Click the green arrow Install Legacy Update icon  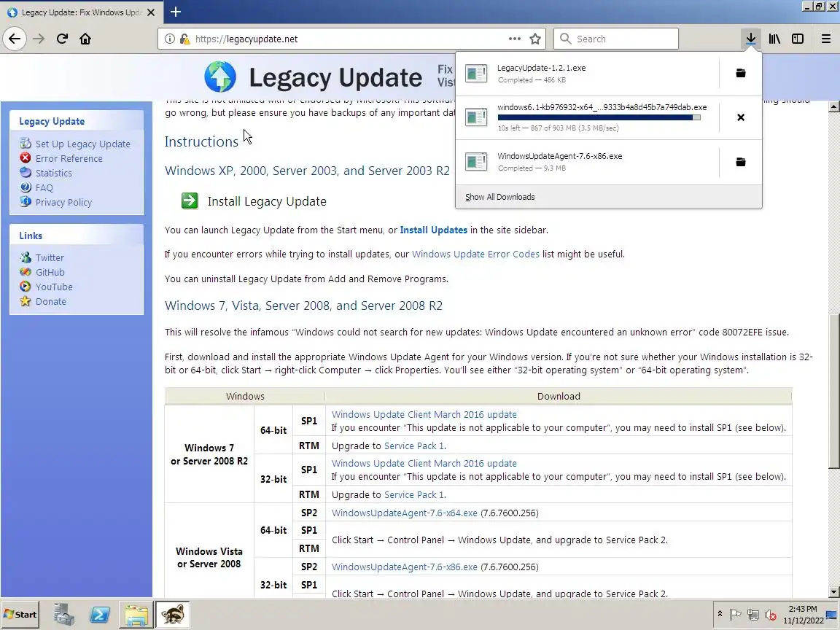(190, 201)
